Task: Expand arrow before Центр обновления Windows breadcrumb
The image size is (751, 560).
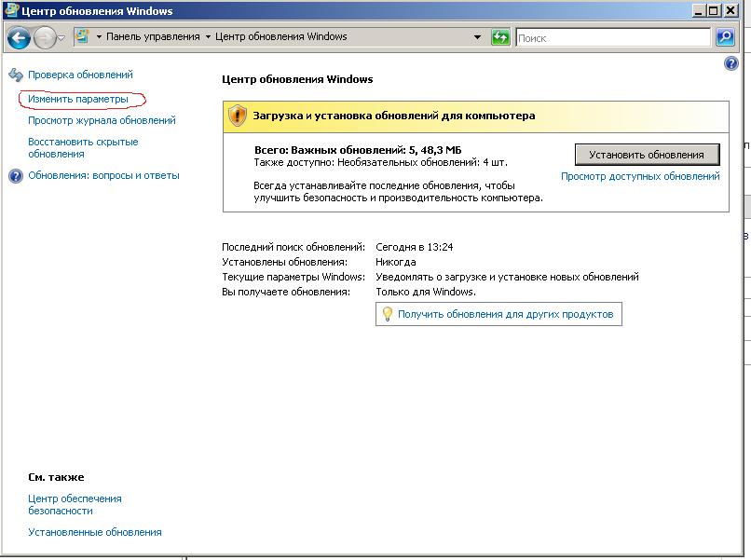Action: click(x=208, y=37)
